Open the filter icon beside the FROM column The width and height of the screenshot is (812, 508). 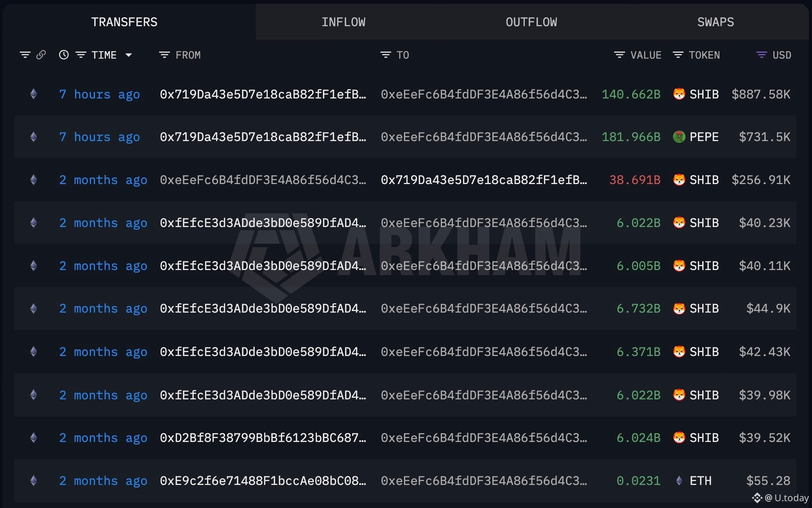coord(164,55)
